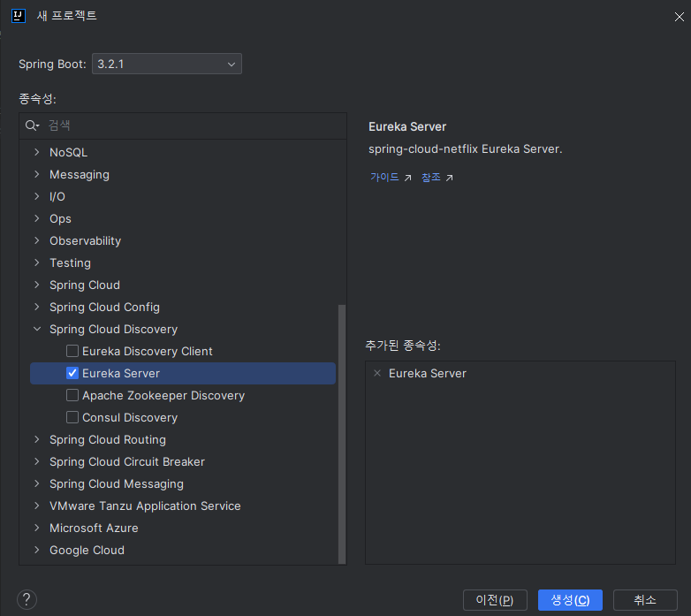The width and height of the screenshot is (691, 616).
Task: Click the IntelliJ IDEA logo icon
Action: point(18,15)
